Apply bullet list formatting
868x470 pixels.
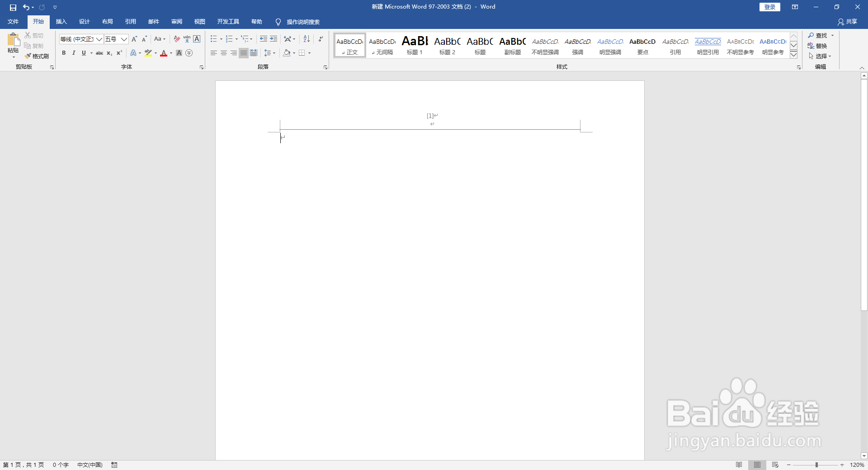coord(213,39)
